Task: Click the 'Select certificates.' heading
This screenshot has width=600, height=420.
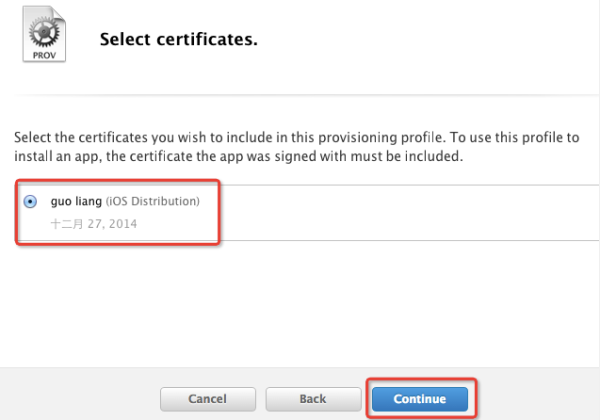Action: pos(179,39)
